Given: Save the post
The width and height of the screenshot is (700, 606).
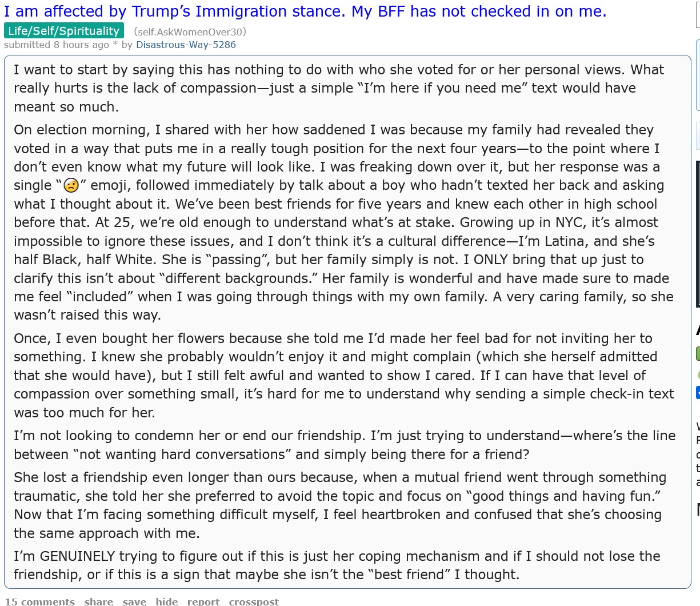Looking at the screenshot, I should [x=134, y=601].
